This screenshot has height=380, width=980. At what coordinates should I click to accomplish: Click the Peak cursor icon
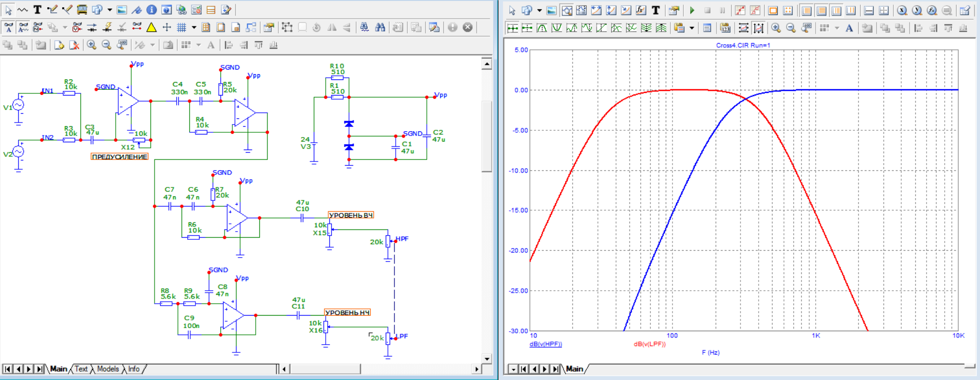click(542, 28)
